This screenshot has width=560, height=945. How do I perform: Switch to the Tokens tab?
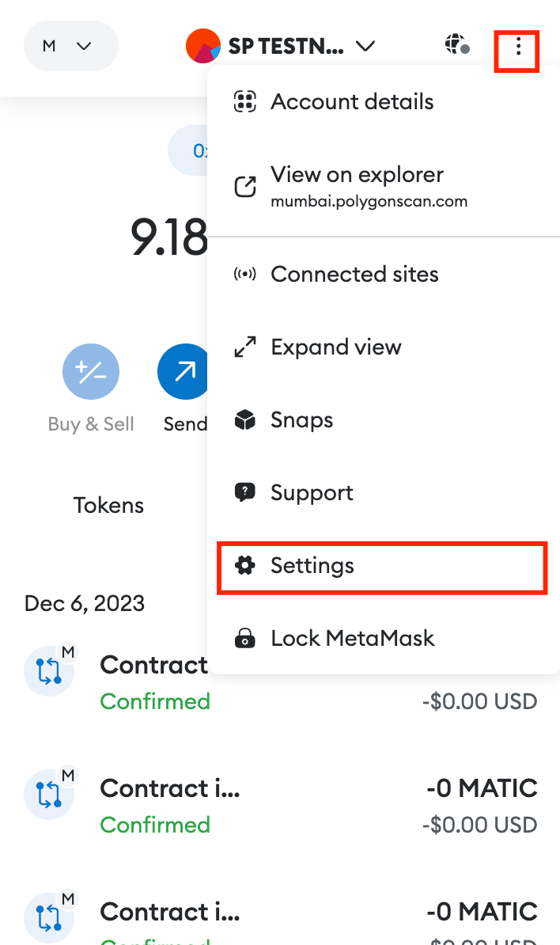tap(108, 505)
